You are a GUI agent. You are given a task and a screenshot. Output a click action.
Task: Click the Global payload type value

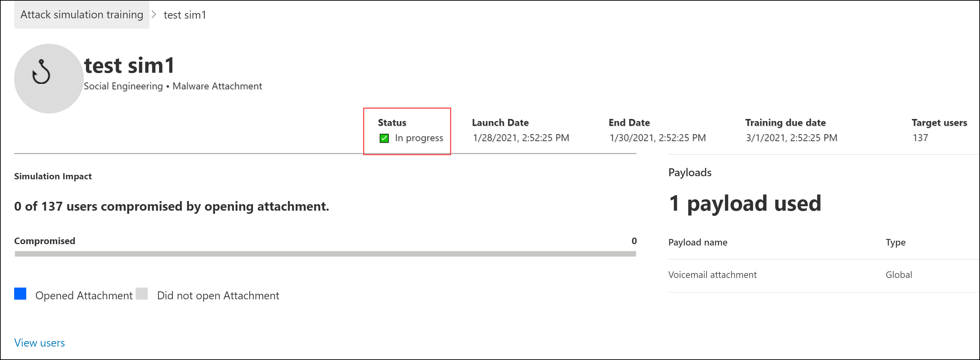click(x=899, y=274)
